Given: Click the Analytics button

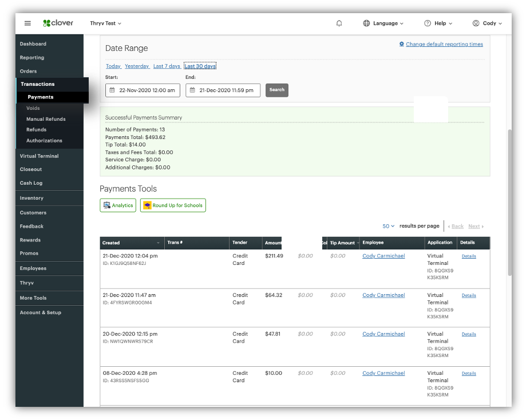Looking at the screenshot, I should click(x=118, y=205).
